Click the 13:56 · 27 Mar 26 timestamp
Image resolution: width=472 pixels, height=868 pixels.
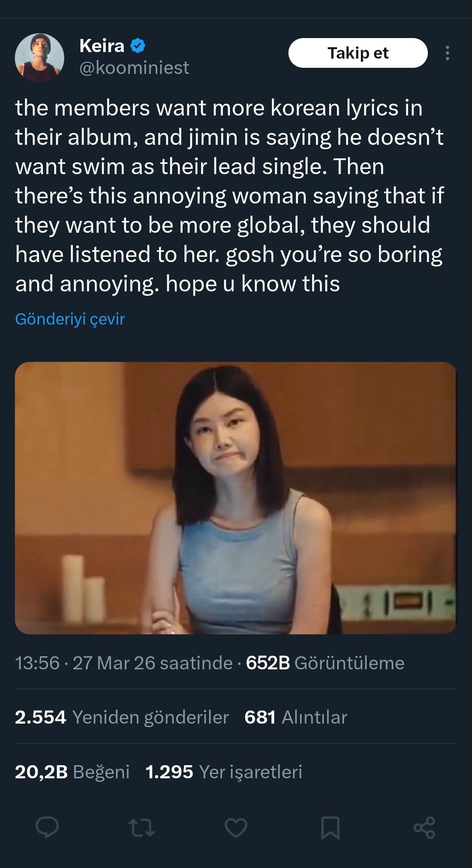(x=124, y=663)
